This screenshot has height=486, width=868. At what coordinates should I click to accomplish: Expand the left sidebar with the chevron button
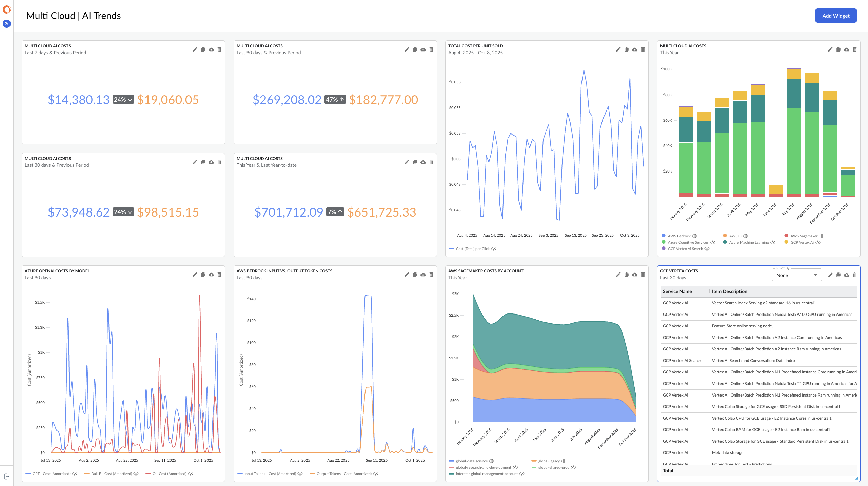click(x=7, y=24)
